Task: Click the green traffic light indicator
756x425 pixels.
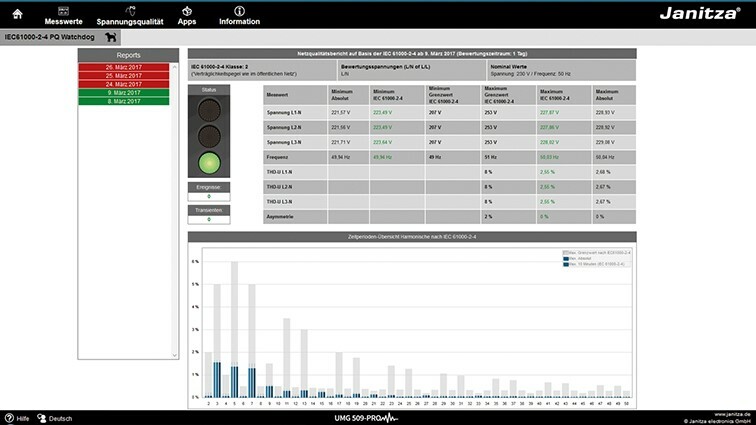Action: tap(208, 162)
